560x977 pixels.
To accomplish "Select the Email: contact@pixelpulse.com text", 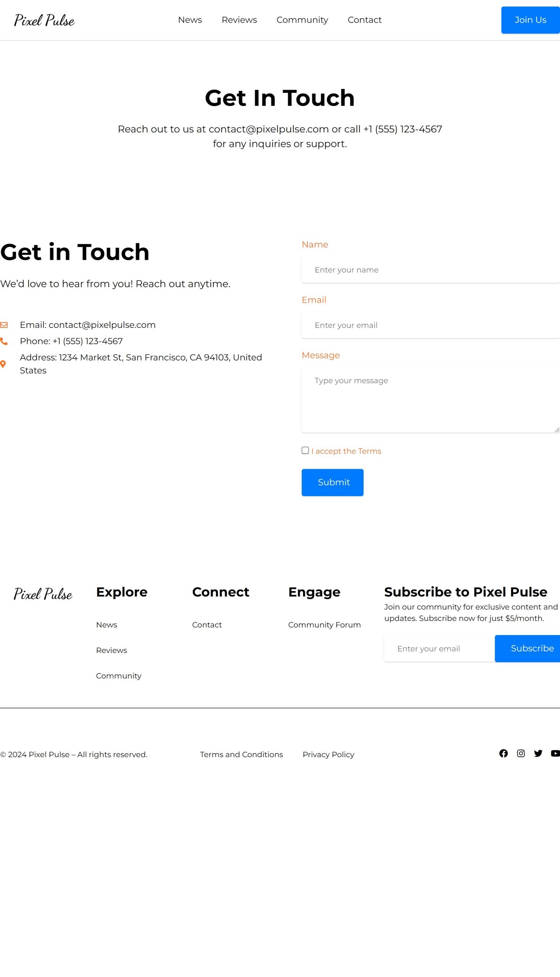I will coord(88,325).
